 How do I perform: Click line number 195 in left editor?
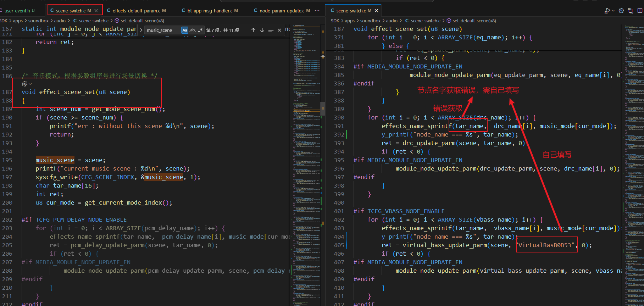(7, 160)
